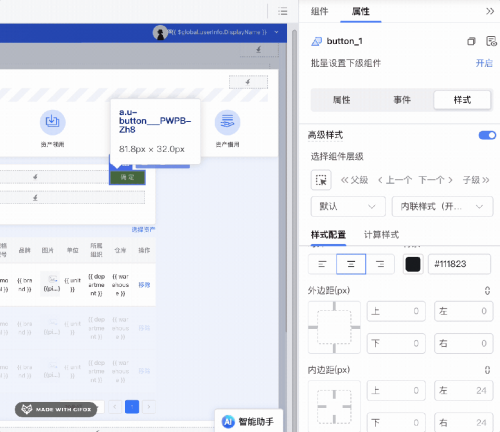
Task: Click 开启 for 批量设置下级组件
Action: [484, 63]
